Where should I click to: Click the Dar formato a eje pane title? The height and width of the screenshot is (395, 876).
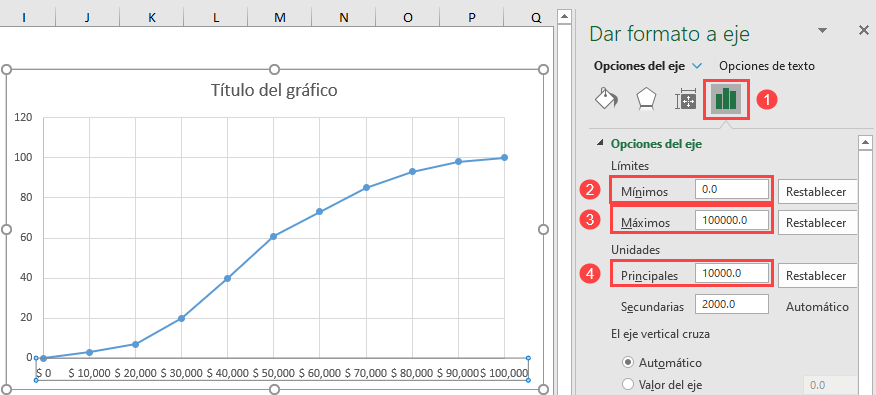[669, 34]
